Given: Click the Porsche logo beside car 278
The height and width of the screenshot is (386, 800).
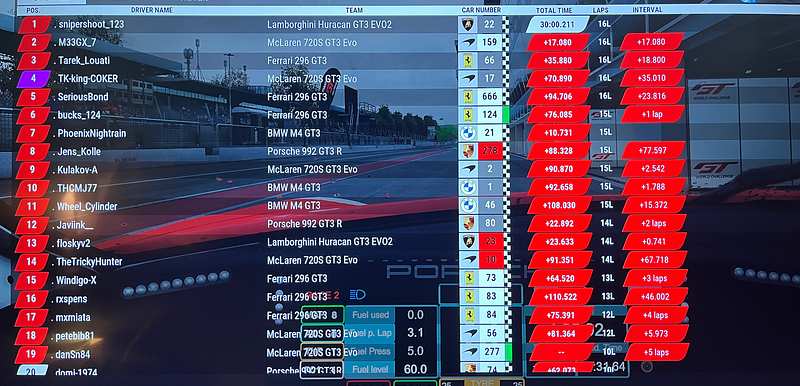Looking at the screenshot, I should 468,151.
